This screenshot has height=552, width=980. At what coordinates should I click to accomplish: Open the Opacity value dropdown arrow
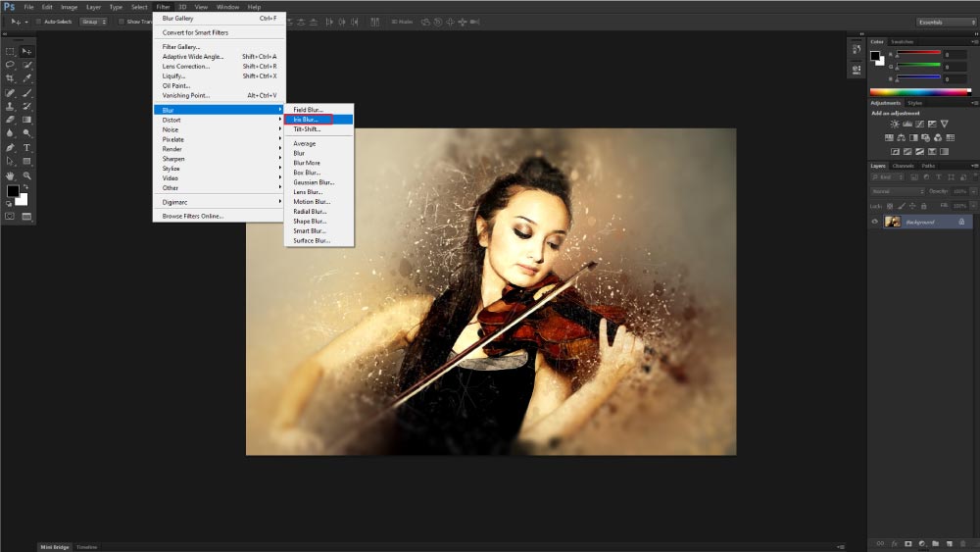(973, 191)
